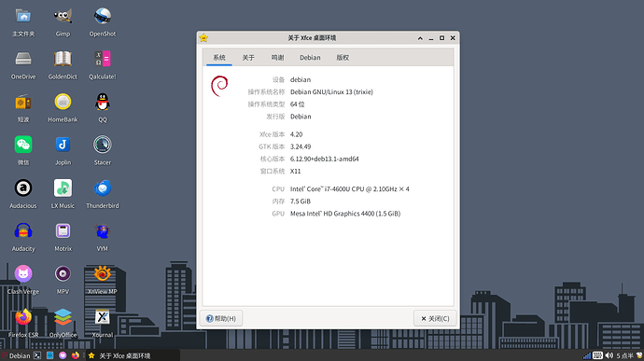Launch Thunderbird mail icon

(103, 188)
